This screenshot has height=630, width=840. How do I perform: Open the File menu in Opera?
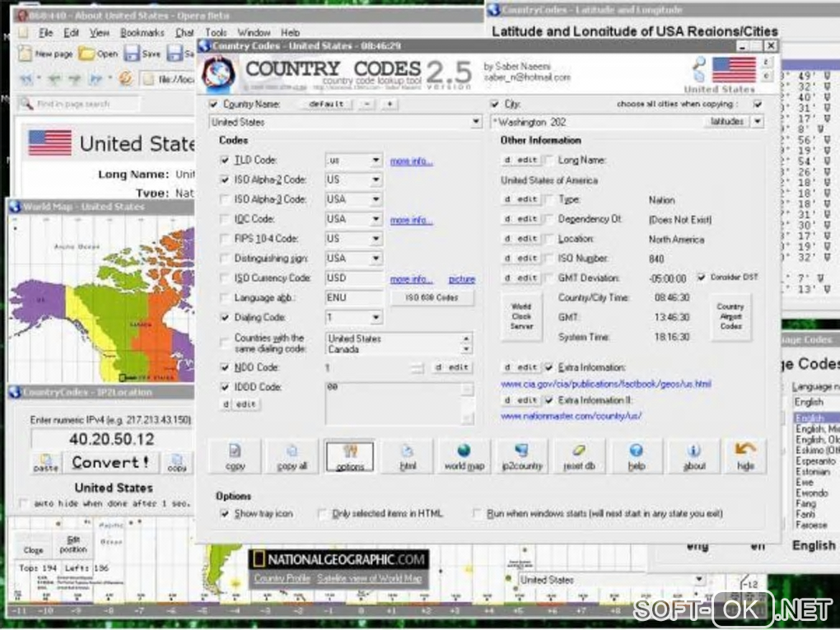click(45, 33)
